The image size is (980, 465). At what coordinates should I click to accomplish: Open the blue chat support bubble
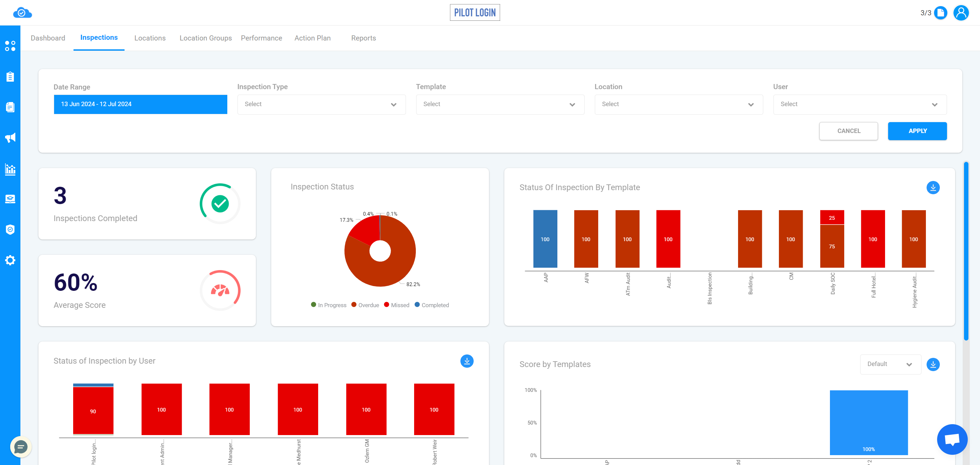[952, 439]
